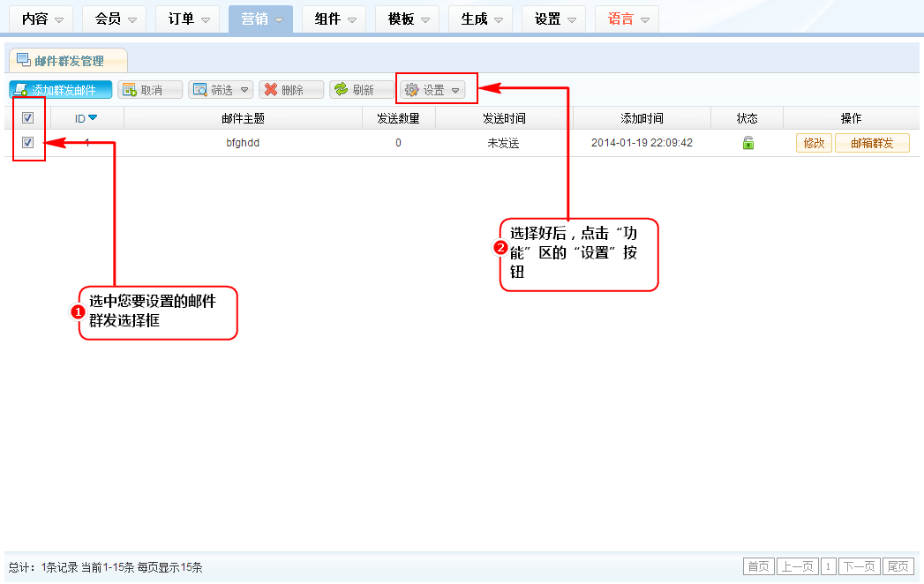Click the 邮件群发管理 tab icon
This screenshot has width=924, height=584.
24,60
